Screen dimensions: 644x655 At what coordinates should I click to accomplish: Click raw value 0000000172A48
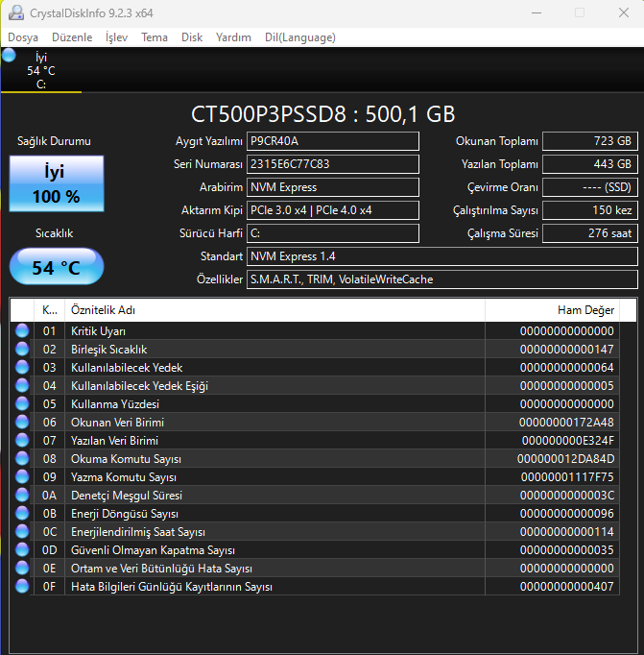coord(566,423)
